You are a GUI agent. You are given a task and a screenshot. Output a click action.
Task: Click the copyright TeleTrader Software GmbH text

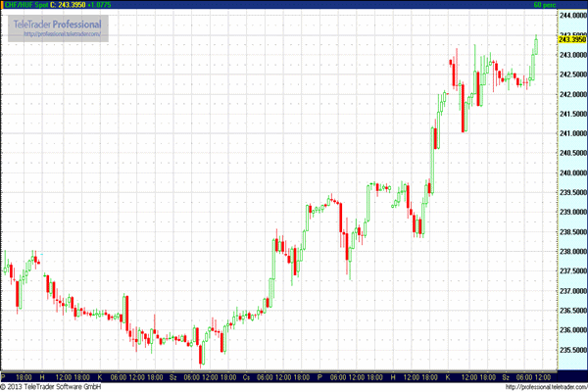click(x=55, y=386)
